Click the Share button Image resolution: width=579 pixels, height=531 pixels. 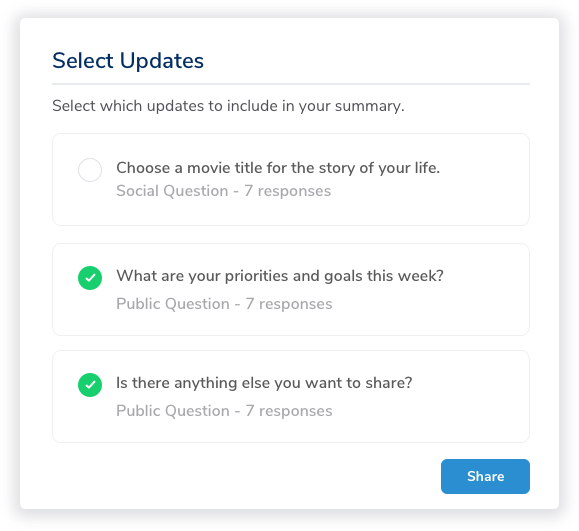coord(485,476)
